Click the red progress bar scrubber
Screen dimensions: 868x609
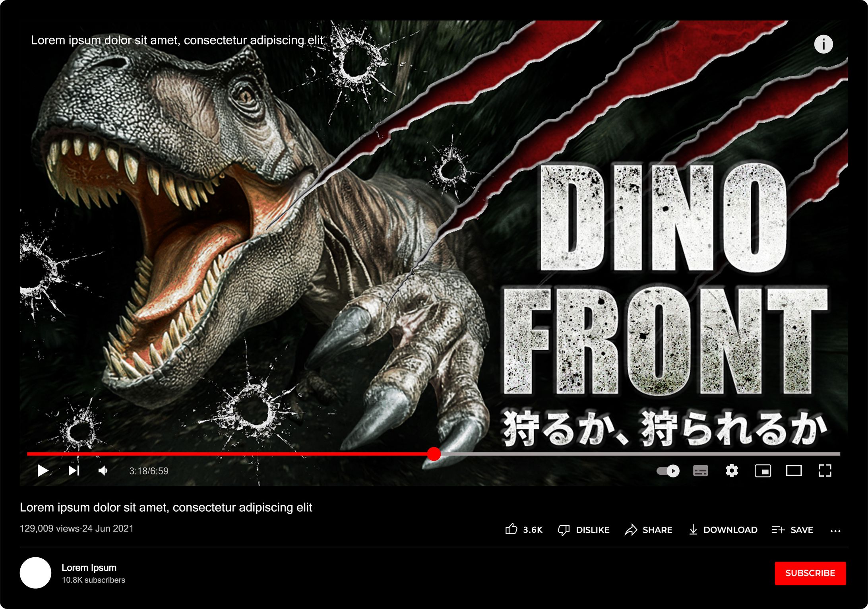pyautogui.click(x=434, y=454)
